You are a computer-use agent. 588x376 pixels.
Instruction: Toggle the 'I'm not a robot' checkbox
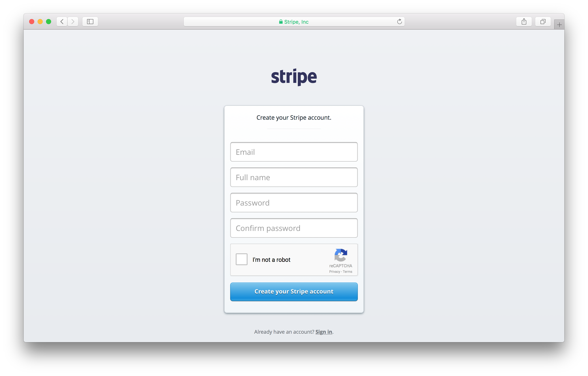click(241, 260)
